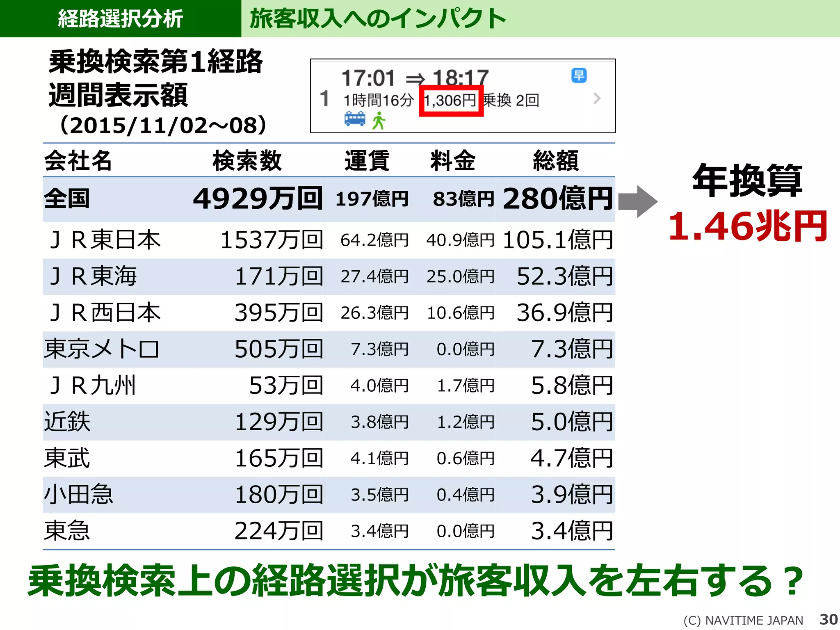The width and height of the screenshot is (840, 630).
Task: Click the 1537万回 cell
Action: pos(272,240)
